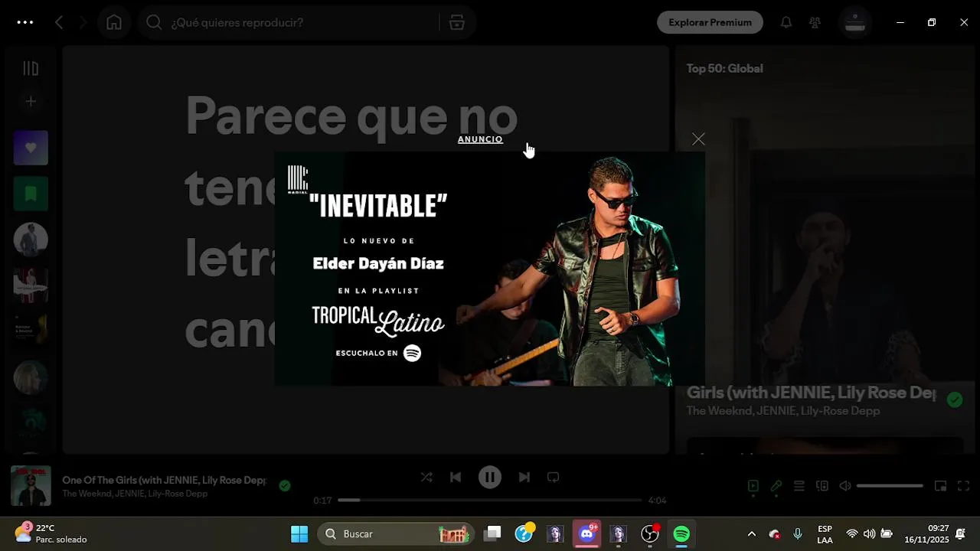
Task: Open the album art thumbnail in player bar
Action: coord(31,486)
